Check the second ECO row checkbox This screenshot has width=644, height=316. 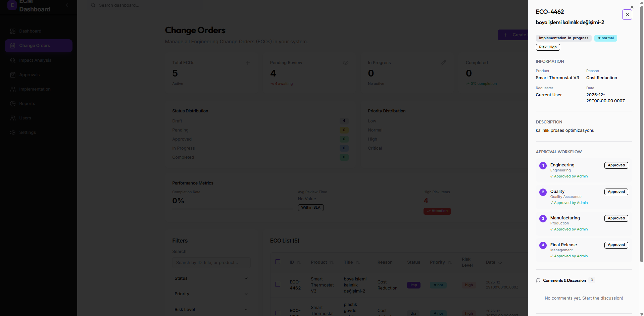coord(278,313)
